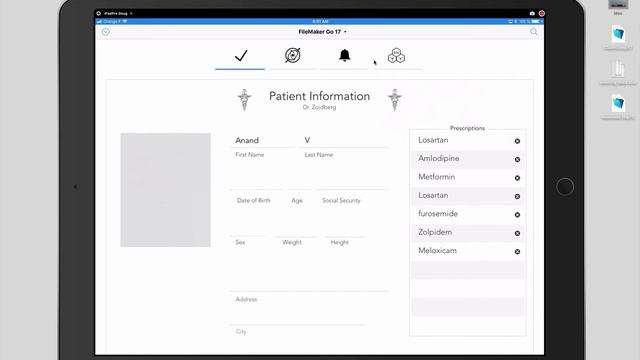The width and height of the screenshot is (640, 360).
Task: Select Amlodipine in the prescriptions list
Action: pos(468,159)
